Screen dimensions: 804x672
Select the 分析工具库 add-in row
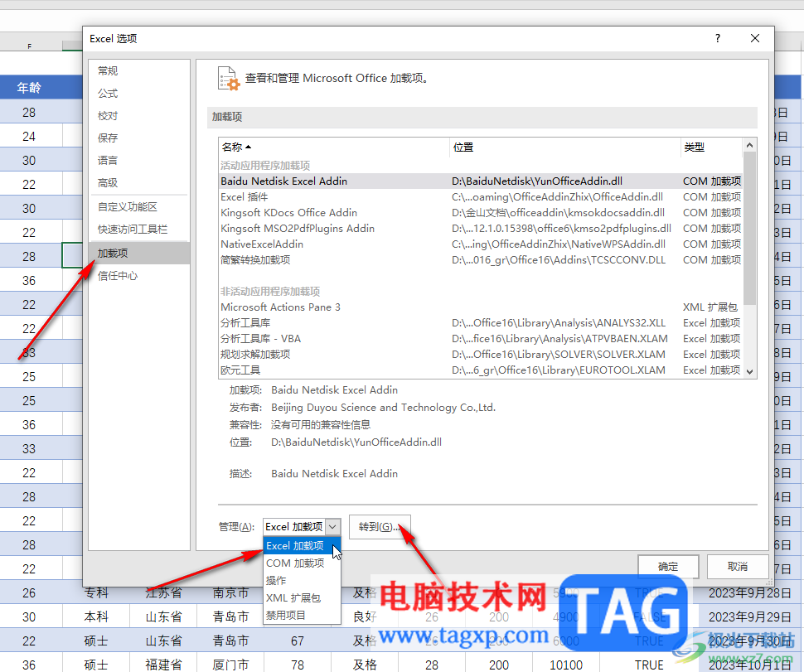pos(481,323)
